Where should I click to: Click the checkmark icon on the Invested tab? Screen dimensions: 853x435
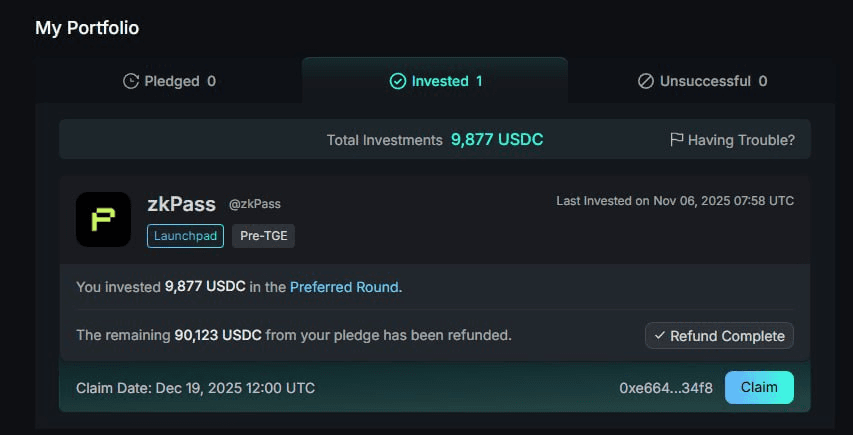pos(397,81)
